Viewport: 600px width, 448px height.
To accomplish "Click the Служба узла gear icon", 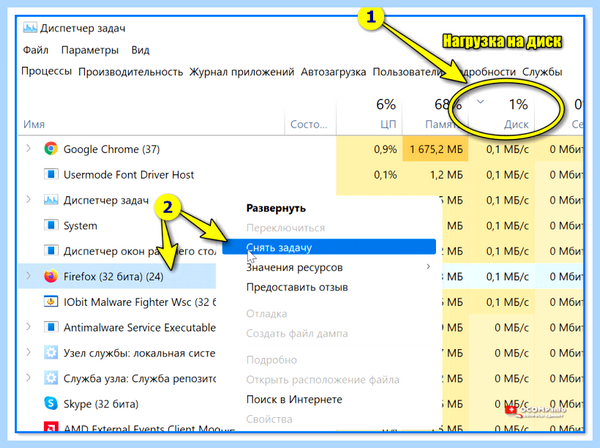I will point(51,378).
